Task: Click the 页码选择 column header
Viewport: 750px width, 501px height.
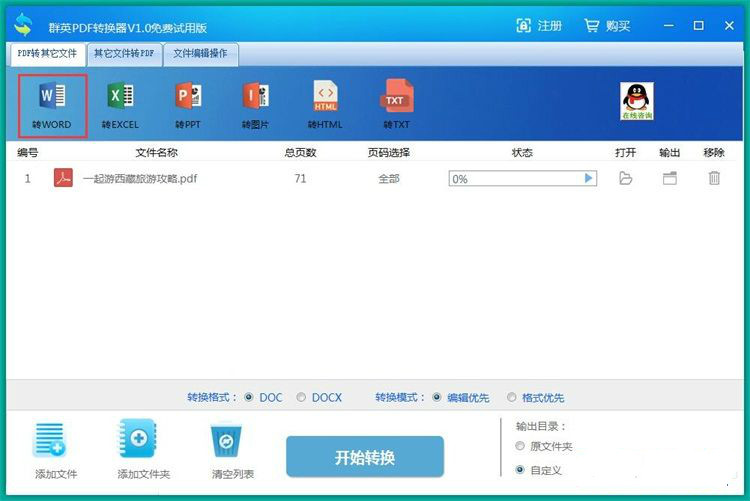Action: pos(389,152)
